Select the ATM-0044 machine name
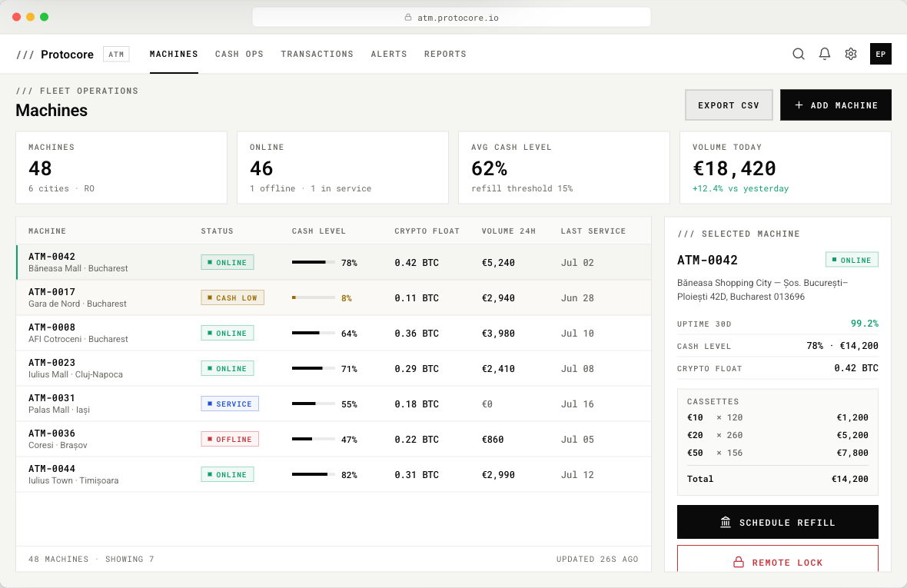The width and height of the screenshot is (907, 588). click(x=51, y=468)
